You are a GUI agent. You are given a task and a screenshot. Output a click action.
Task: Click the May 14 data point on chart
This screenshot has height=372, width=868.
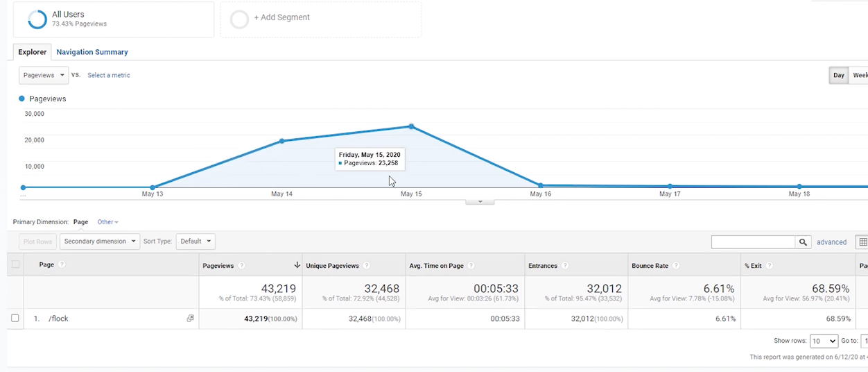(x=281, y=141)
